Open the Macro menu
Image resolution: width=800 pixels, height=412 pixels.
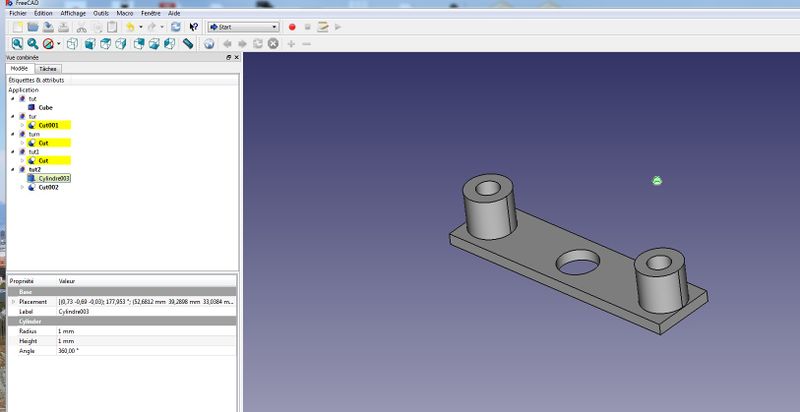pyautogui.click(x=125, y=13)
